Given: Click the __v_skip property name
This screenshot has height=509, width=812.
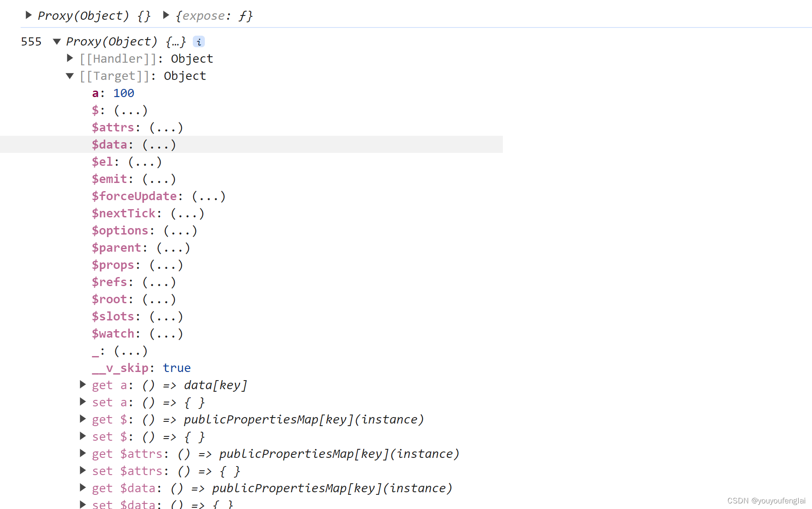Looking at the screenshot, I should pyautogui.click(x=120, y=368).
